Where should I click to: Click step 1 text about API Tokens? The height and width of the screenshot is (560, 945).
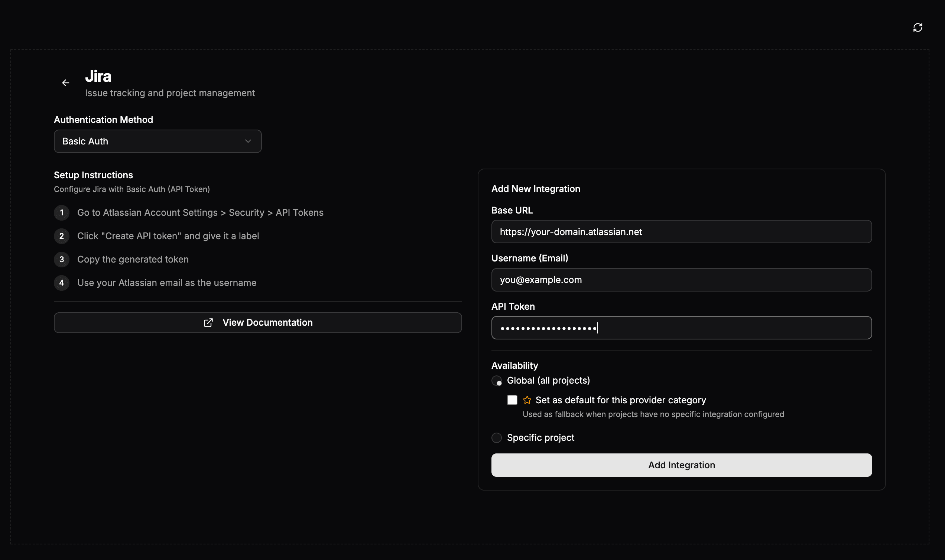(200, 212)
